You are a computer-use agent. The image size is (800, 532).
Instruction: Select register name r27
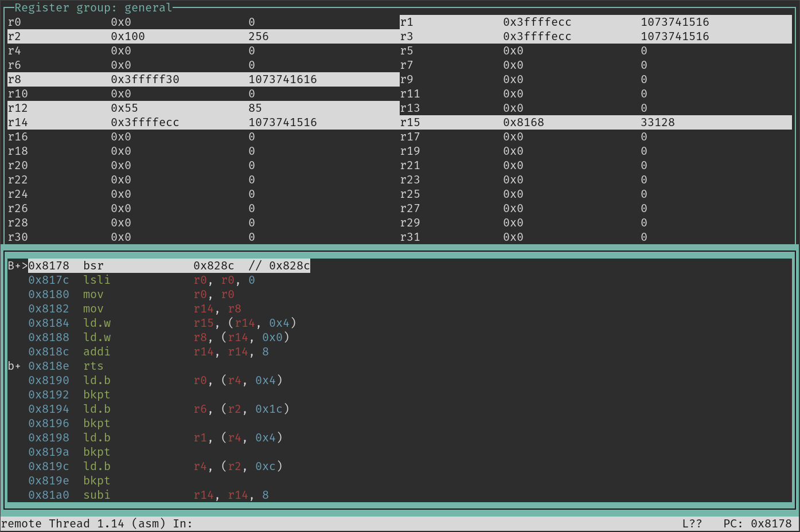tap(410, 208)
